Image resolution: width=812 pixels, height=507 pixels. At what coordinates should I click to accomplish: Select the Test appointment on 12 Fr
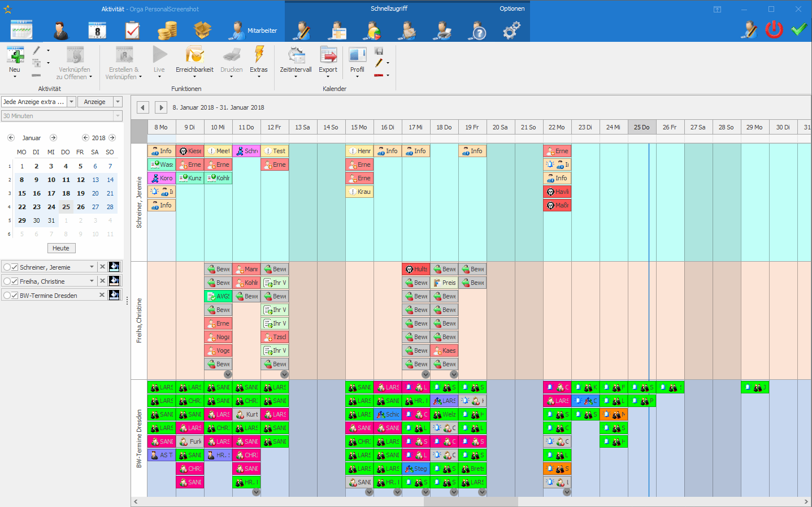(275, 151)
